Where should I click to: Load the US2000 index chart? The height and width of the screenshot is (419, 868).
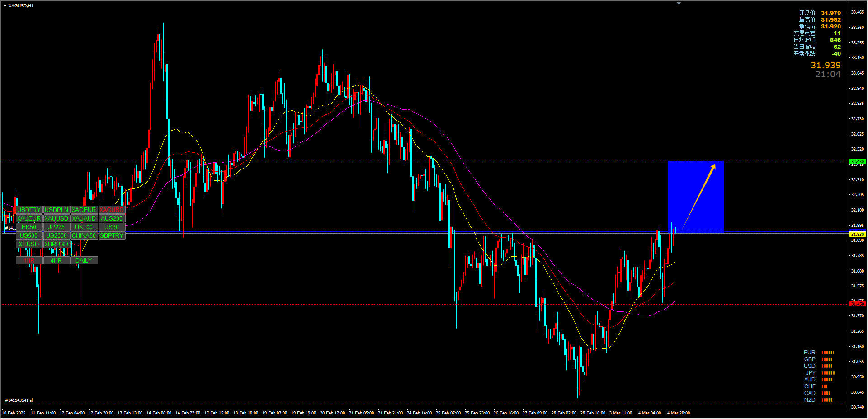coord(57,235)
